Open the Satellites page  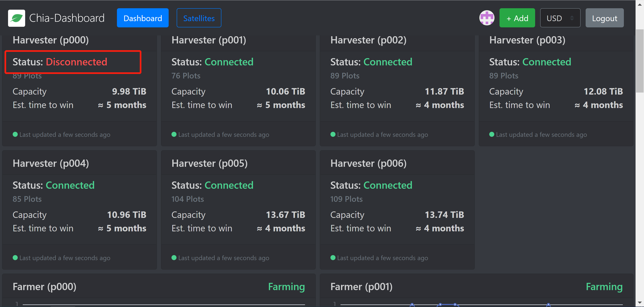(199, 18)
